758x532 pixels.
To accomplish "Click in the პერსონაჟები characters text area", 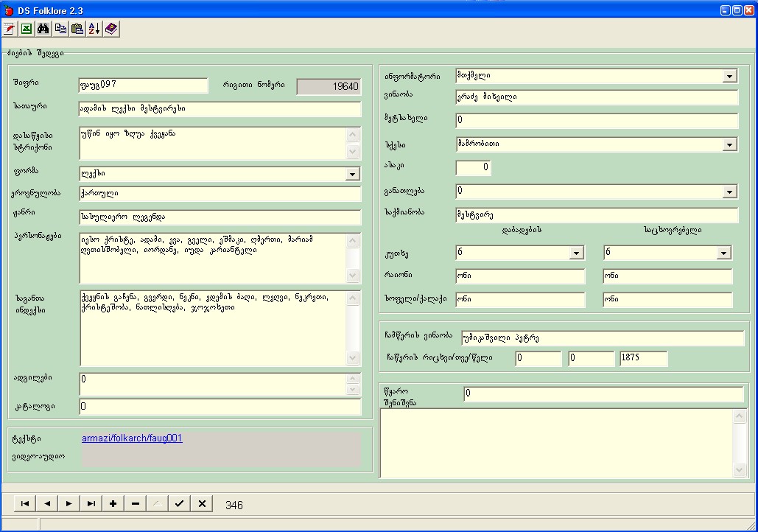I will point(213,258).
